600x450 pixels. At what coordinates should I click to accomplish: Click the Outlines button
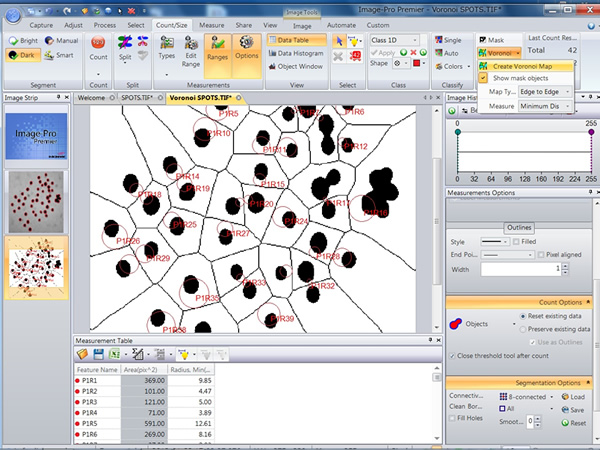point(519,228)
